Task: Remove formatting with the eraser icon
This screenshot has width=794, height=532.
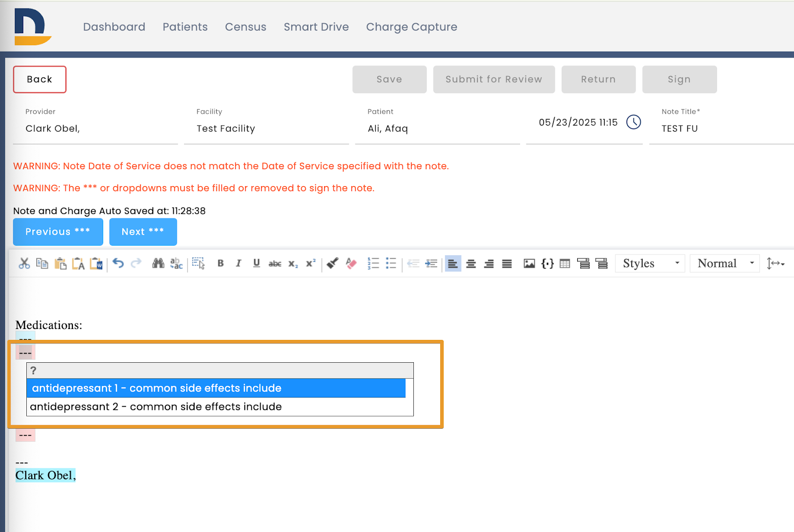Action: [351, 264]
